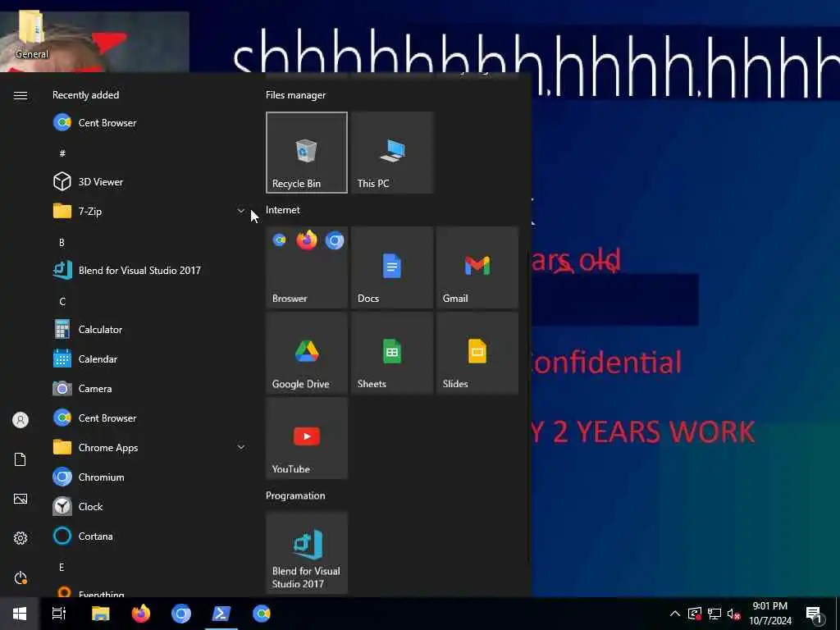Open Cent Browser from the taskbar
Image resolution: width=840 pixels, height=630 pixels.
click(x=262, y=614)
